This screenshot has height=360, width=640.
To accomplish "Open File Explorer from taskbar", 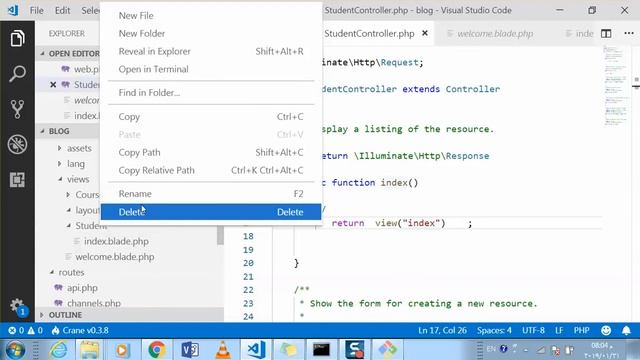I will point(89,350).
